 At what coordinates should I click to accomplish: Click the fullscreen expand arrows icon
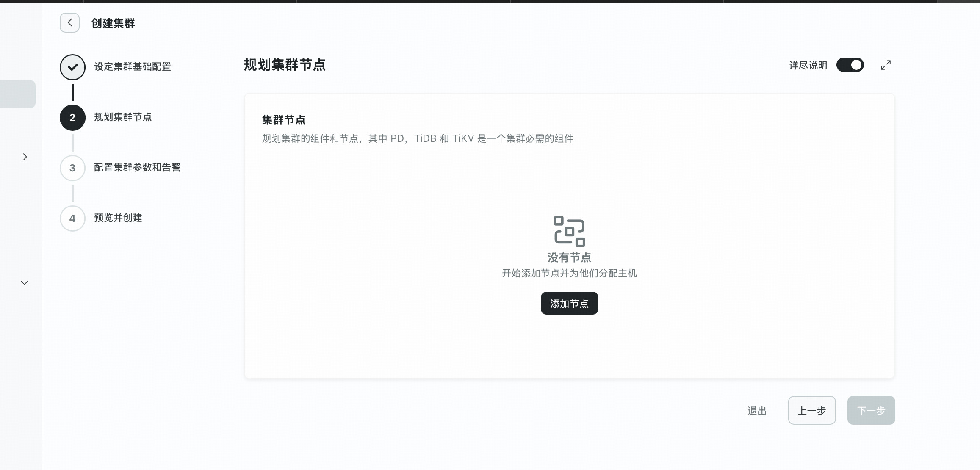[x=886, y=65]
